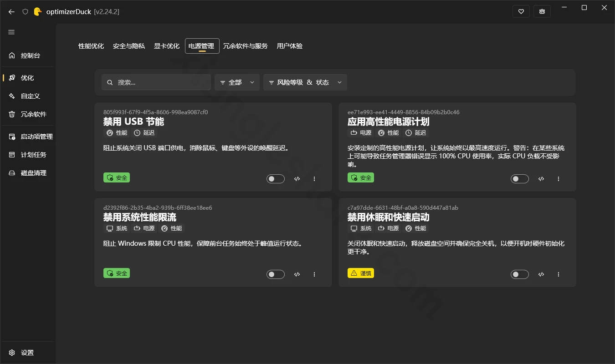The height and width of the screenshot is (364, 615).
Task: Collapse the sidebar with hamburger icon
Action: [11, 32]
